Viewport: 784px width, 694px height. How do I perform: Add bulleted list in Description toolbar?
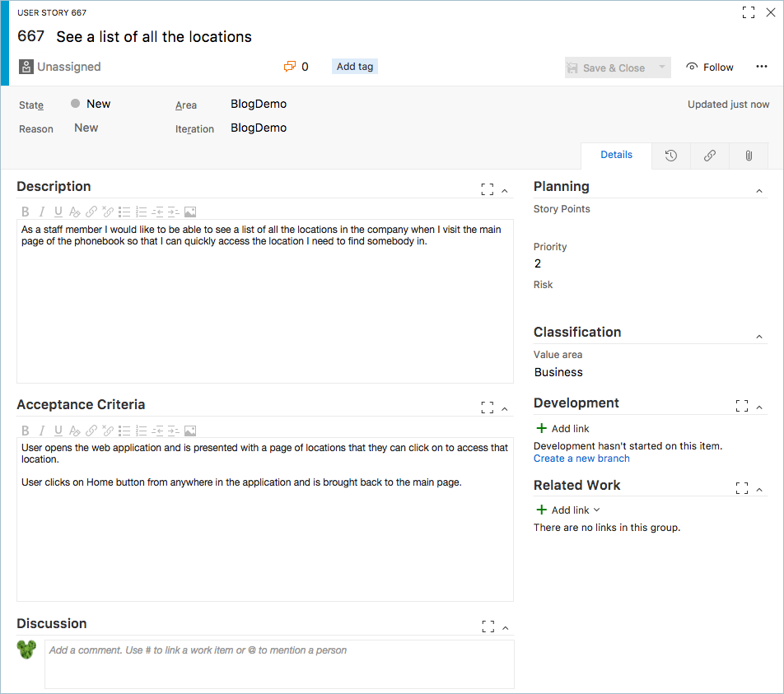point(124,212)
